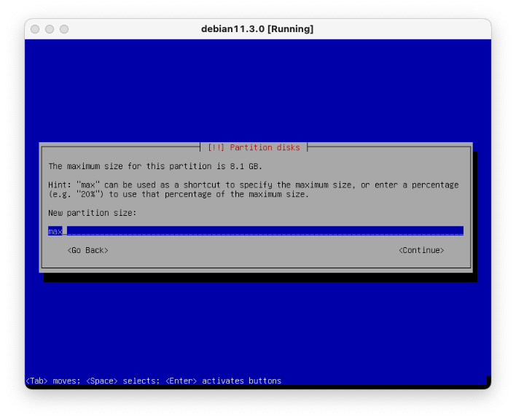Maximize the VM window with the green button
The height and width of the screenshot is (420, 516).
click(64, 29)
